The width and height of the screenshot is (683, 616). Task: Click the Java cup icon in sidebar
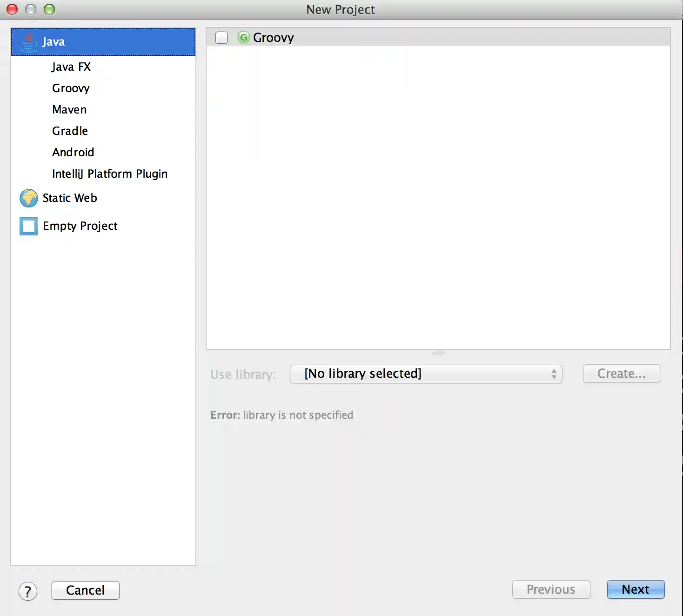29,42
